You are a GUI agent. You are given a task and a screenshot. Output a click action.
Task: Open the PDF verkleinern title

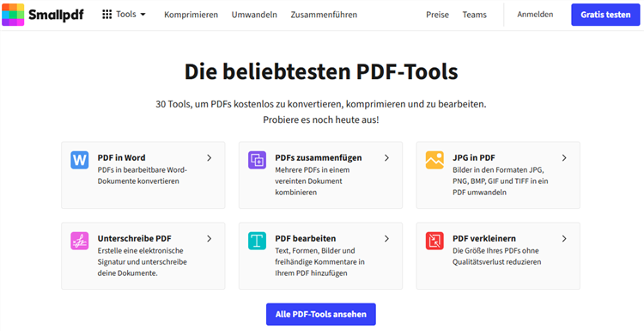(x=484, y=238)
